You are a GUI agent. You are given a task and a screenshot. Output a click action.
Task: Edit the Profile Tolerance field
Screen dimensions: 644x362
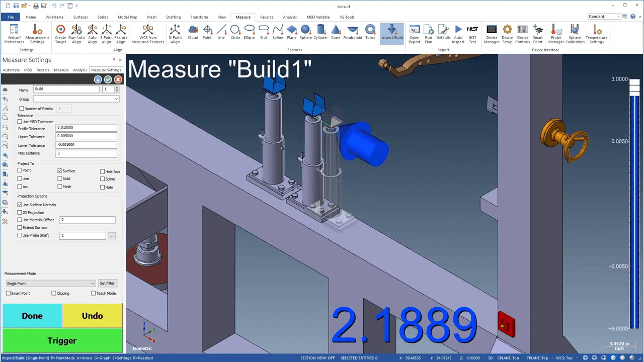86,128
